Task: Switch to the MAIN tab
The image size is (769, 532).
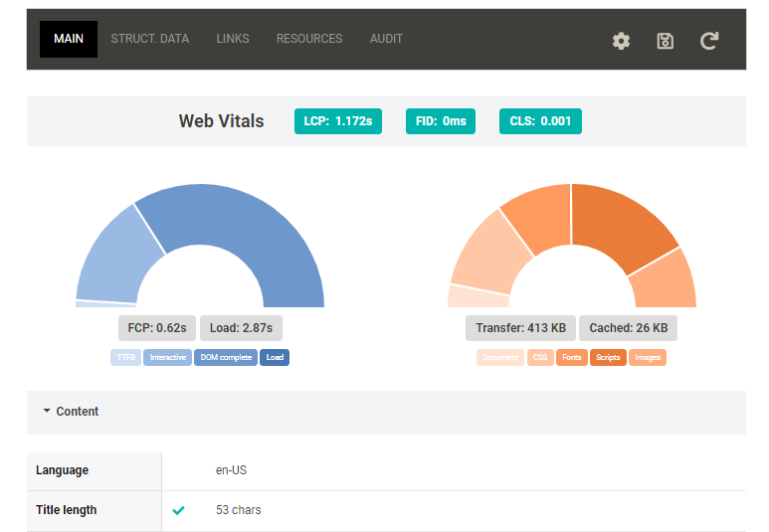Action: tap(69, 39)
